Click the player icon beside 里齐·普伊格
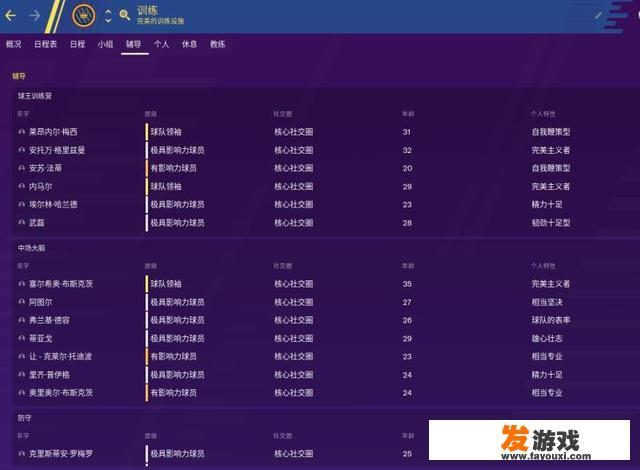640x470 pixels. coord(22,375)
